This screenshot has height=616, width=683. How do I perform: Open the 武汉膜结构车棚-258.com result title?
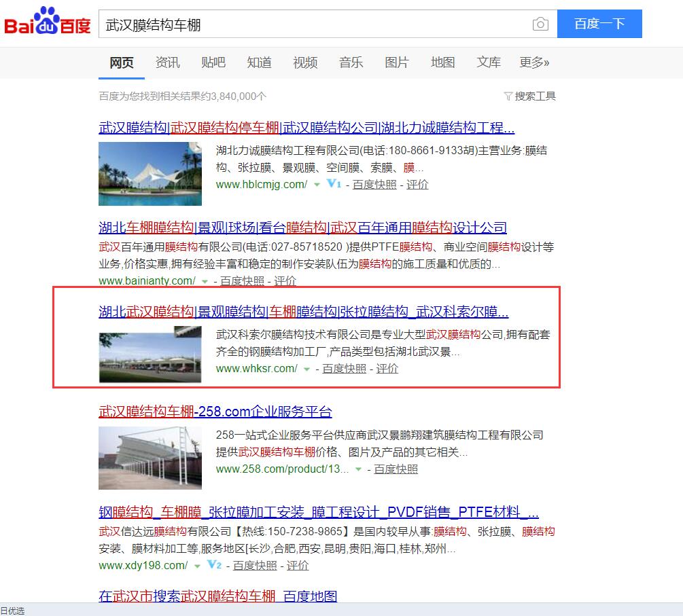pos(215,412)
